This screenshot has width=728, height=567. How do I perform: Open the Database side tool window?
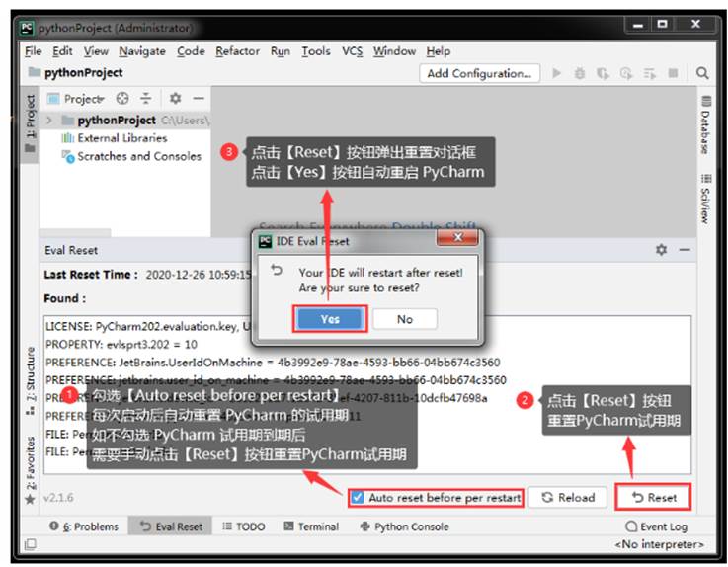(x=705, y=125)
